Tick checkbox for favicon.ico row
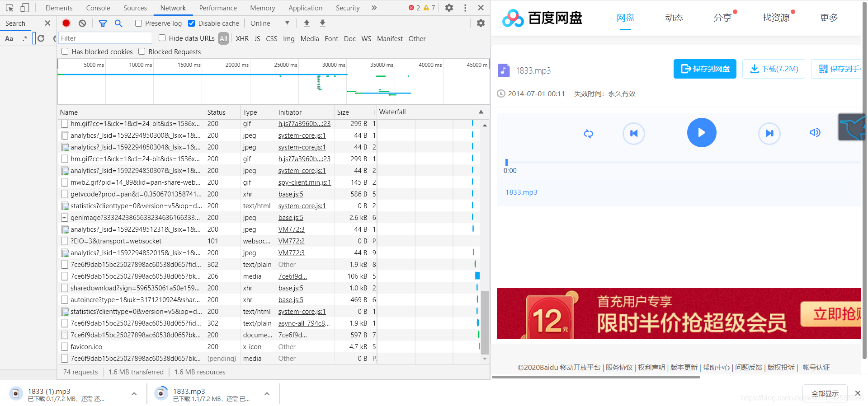This screenshot has width=868, height=406. point(65,347)
